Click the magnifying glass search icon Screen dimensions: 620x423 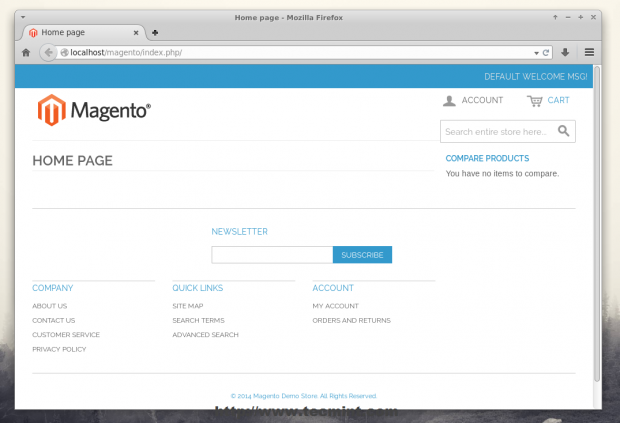pos(563,131)
